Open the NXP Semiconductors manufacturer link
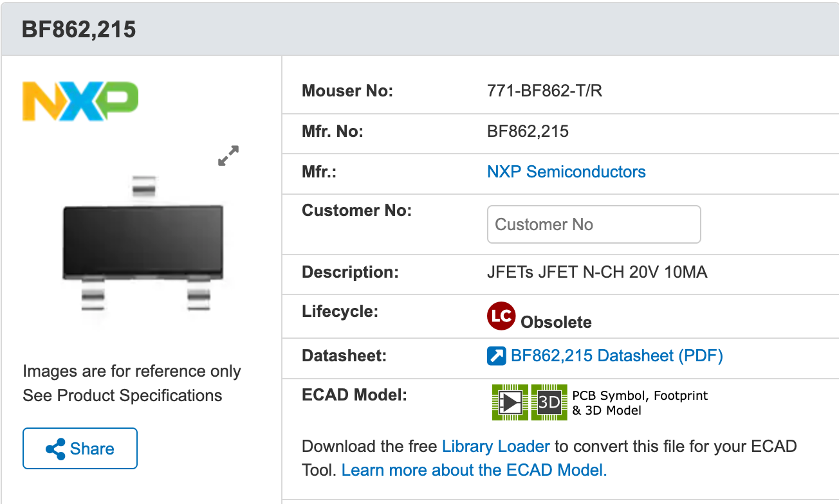The width and height of the screenshot is (839, 504). tap(566, 172)
